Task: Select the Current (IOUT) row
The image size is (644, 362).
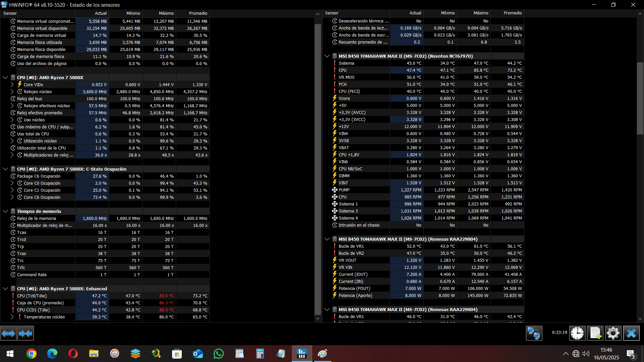Action: [423, 275]
